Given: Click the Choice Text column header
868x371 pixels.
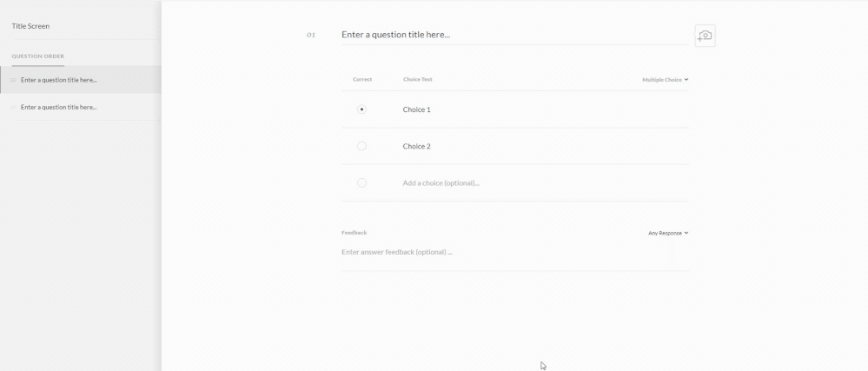Looking at the screenshot, I should point(417,80).
